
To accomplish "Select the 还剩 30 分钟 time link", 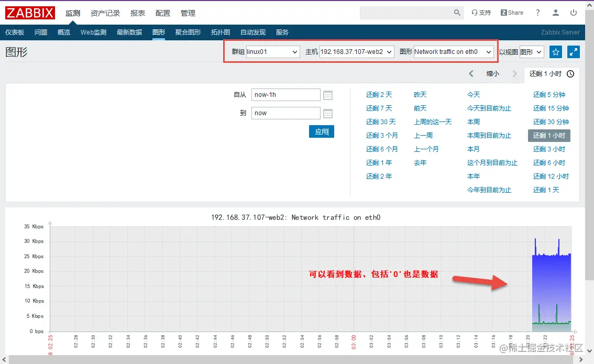I will (x=551, y=122).
